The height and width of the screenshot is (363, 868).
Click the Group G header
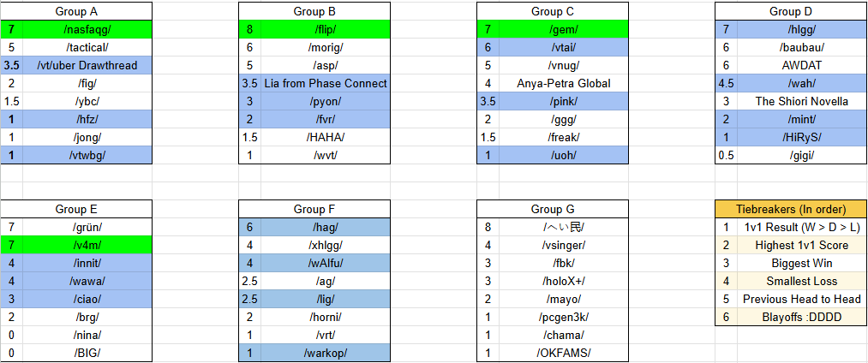coord(553,209)
